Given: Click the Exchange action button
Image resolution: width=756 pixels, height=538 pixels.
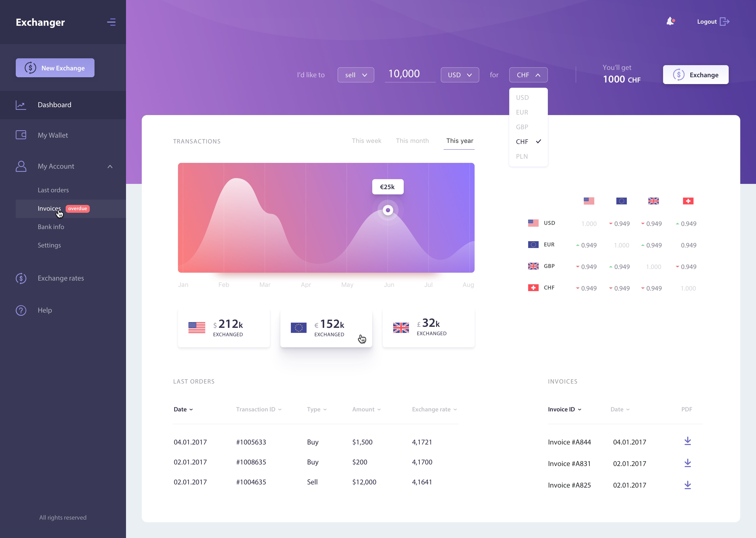Looking at the screenshot, I should tap(696, 75).
